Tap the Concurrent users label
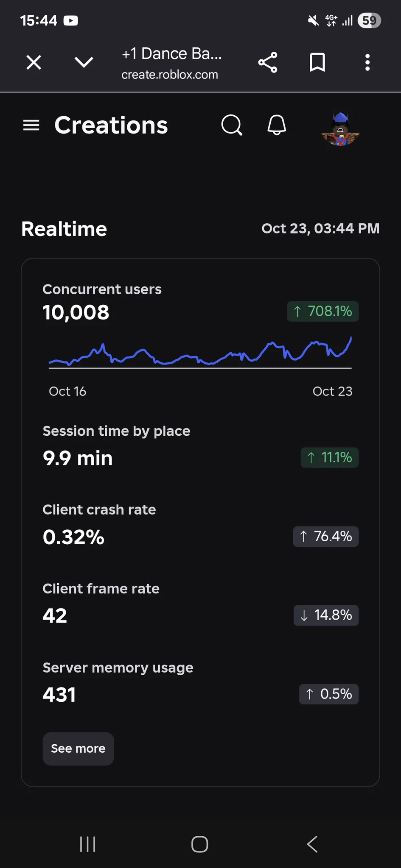This screenshot has width=401, height=868. (102, 289)
